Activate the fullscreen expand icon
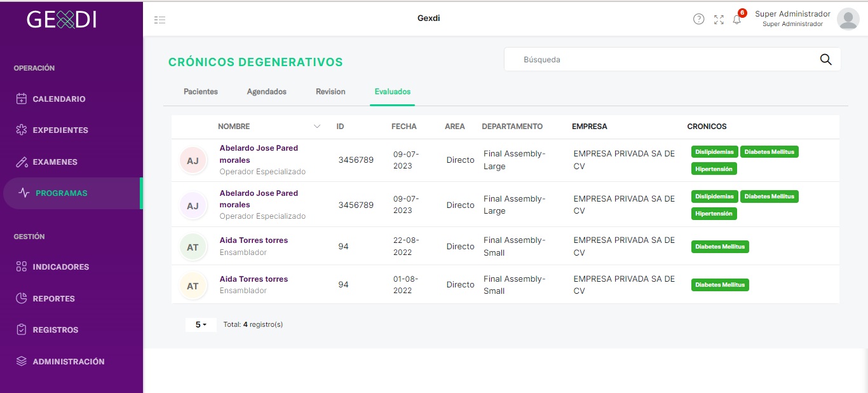The height and width of the screenshot is (393, 868). tap(719, 20)
